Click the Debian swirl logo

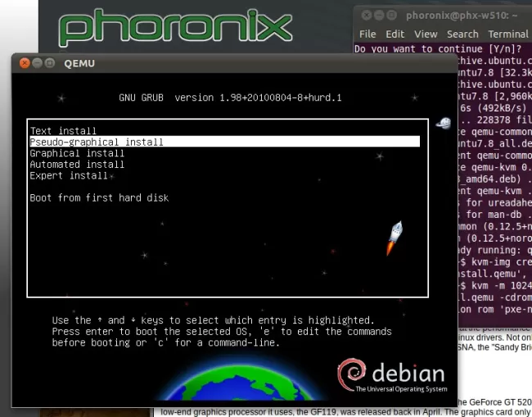point(353,374)
